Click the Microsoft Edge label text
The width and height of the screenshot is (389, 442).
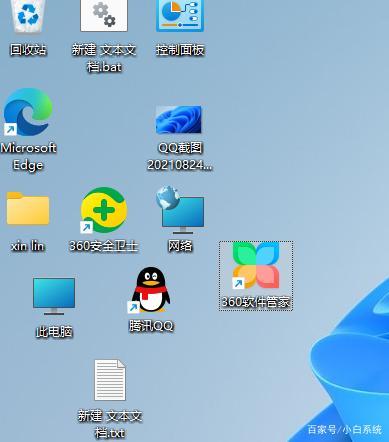coord(28,156)
